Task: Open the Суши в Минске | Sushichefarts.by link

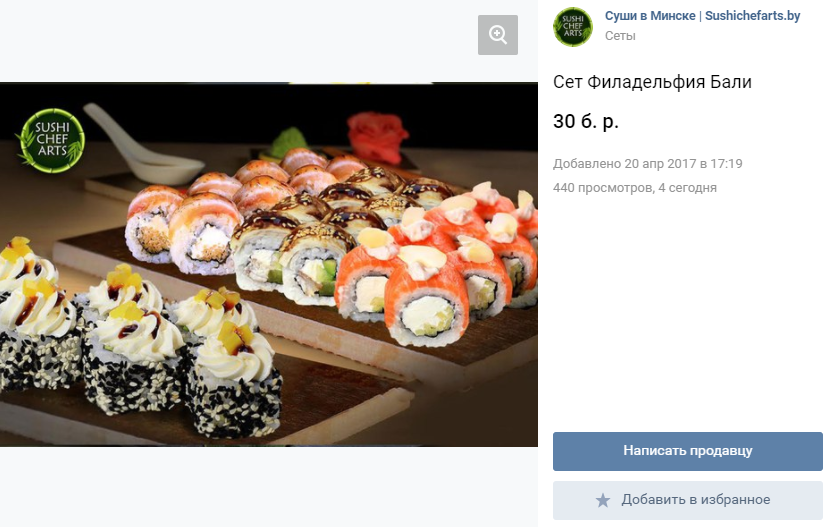Action: click(702, 15)
